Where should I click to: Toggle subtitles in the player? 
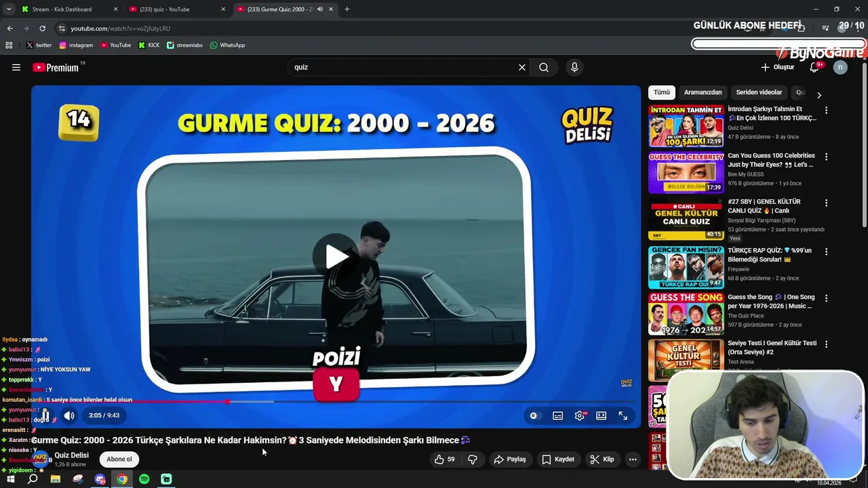coord(557,415)
